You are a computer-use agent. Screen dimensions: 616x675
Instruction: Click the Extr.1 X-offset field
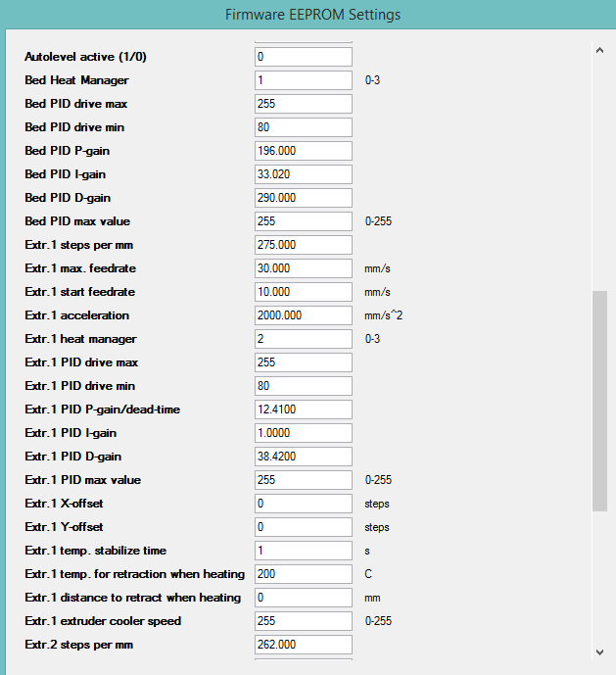point(303,504)
